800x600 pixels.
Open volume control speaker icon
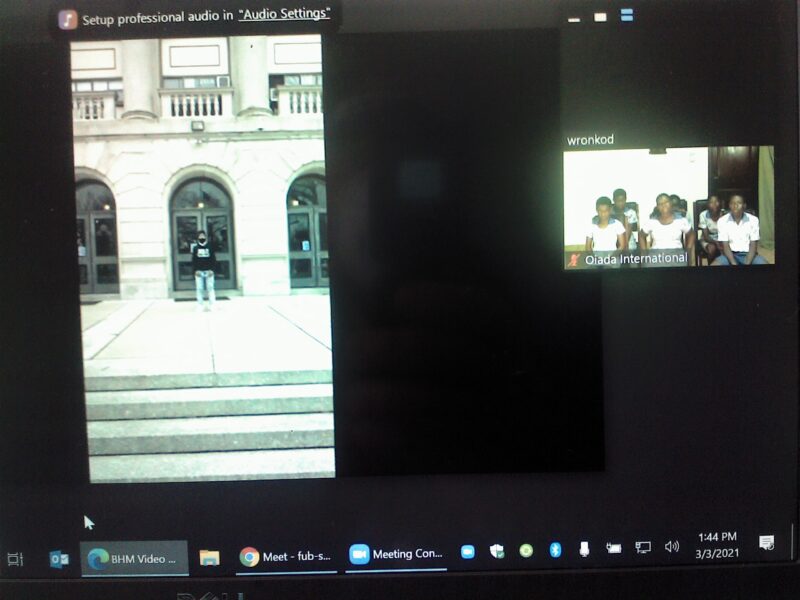(x=672, y=547)
